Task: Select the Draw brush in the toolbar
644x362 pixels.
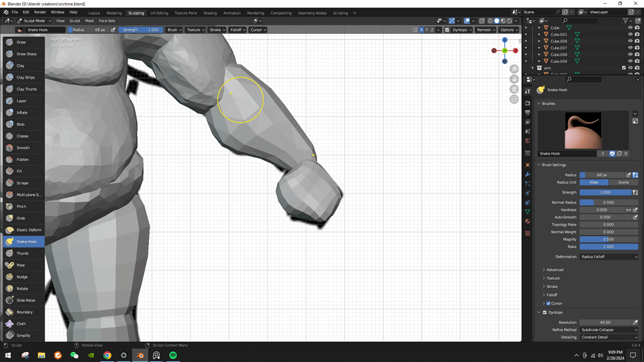Action: point(23,42)
